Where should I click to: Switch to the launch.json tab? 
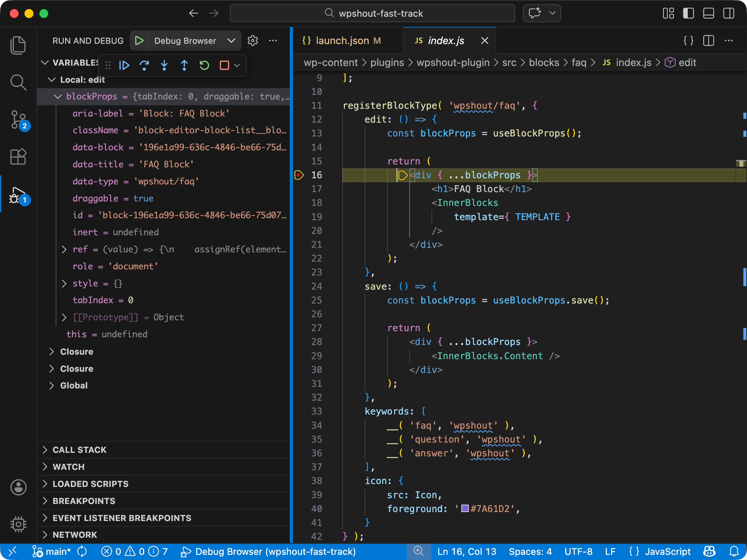point(342,41)
